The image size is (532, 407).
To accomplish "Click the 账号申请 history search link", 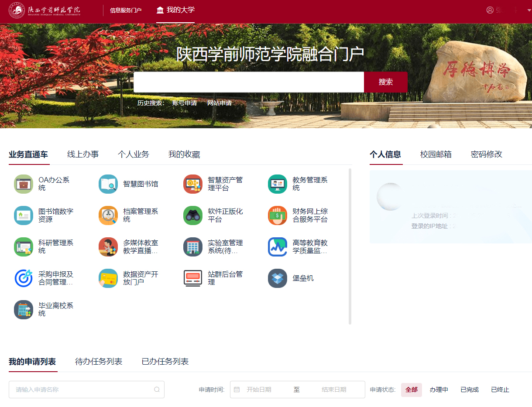I will [x=185, y=103].
